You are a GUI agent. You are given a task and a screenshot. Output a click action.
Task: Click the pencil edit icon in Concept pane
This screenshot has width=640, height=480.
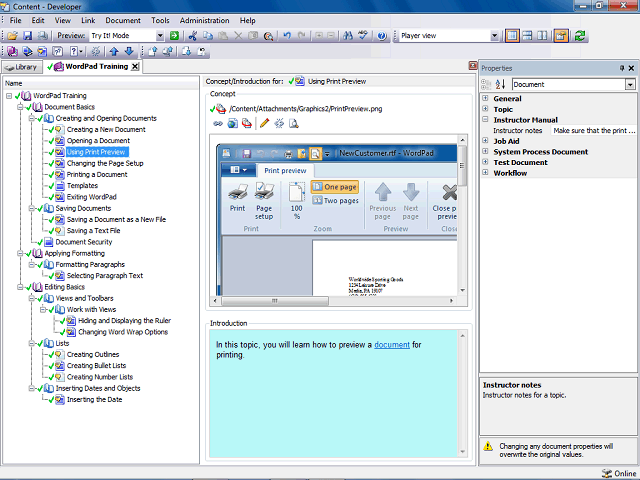264,123
